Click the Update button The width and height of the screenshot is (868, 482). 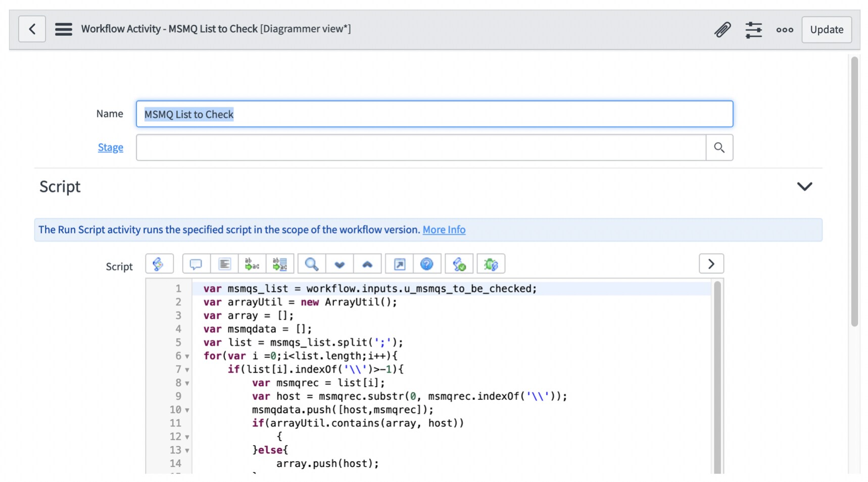pos(827,29)
